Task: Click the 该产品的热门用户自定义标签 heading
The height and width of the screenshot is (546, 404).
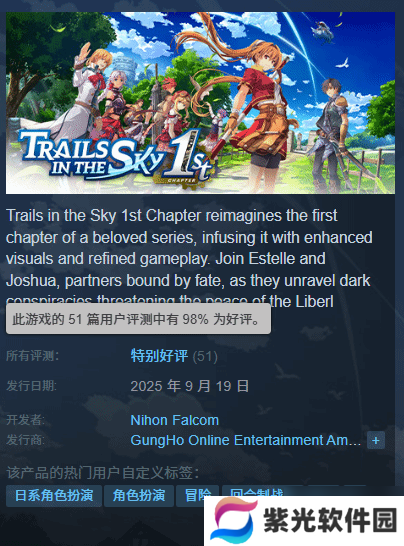Action: coord(103,473)
